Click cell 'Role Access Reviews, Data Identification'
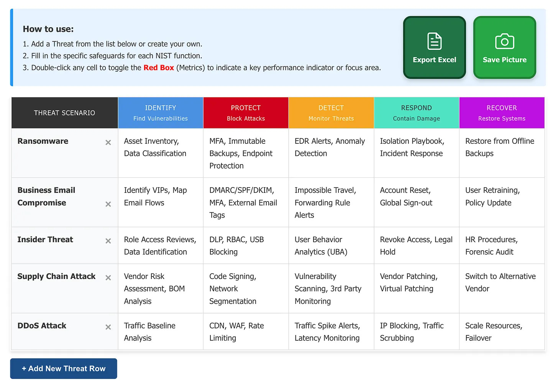 coord(161,246)
